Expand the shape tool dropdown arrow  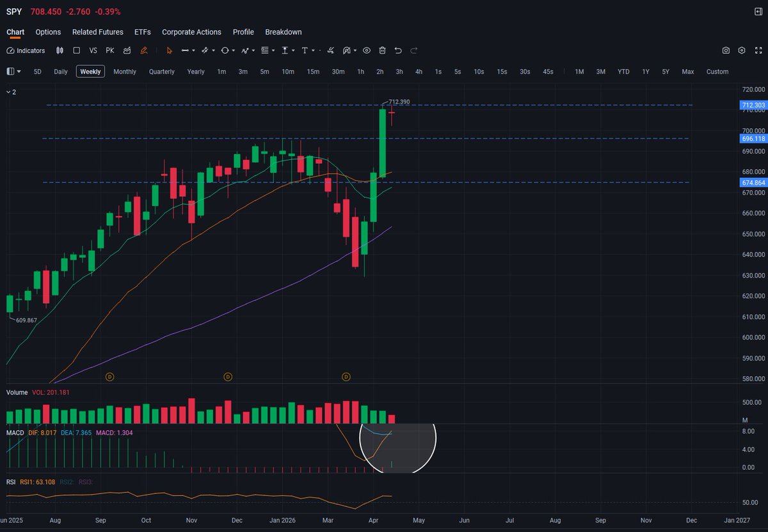(x=234, y=51)
